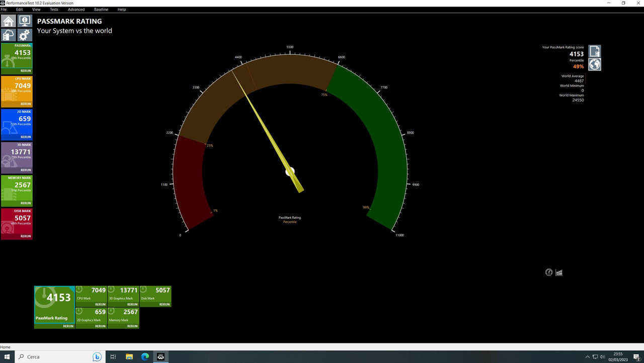Click the gauge needle center hub
This screenshot has width=644, height=363.
290,172
